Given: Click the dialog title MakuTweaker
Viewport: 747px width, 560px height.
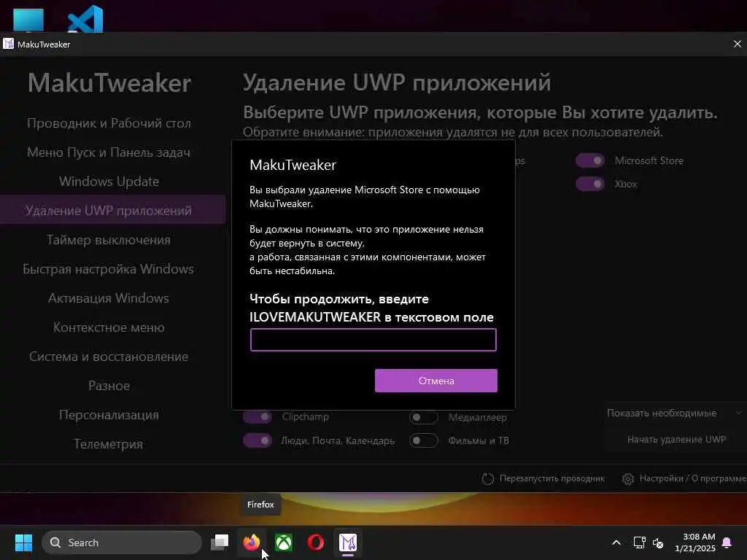Looking at the screenshot, I should (x=293, y=165).
